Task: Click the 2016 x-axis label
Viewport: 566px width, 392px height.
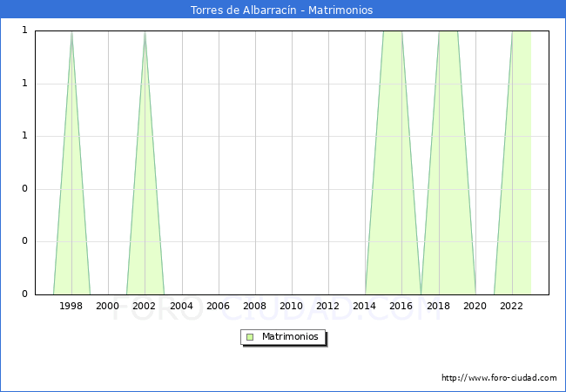Action: (401, 306)
